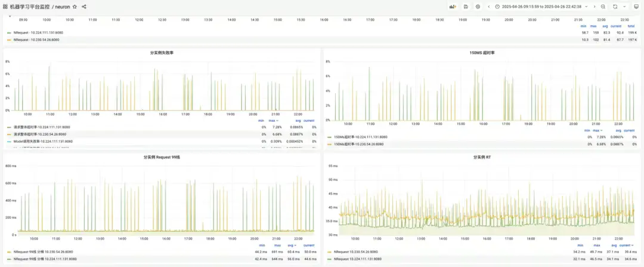Open the time range picker dropdown

(541, 7)
